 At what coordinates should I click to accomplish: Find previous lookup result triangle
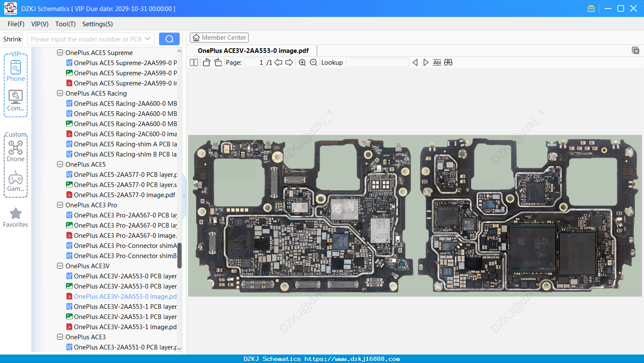pos(415,62)
